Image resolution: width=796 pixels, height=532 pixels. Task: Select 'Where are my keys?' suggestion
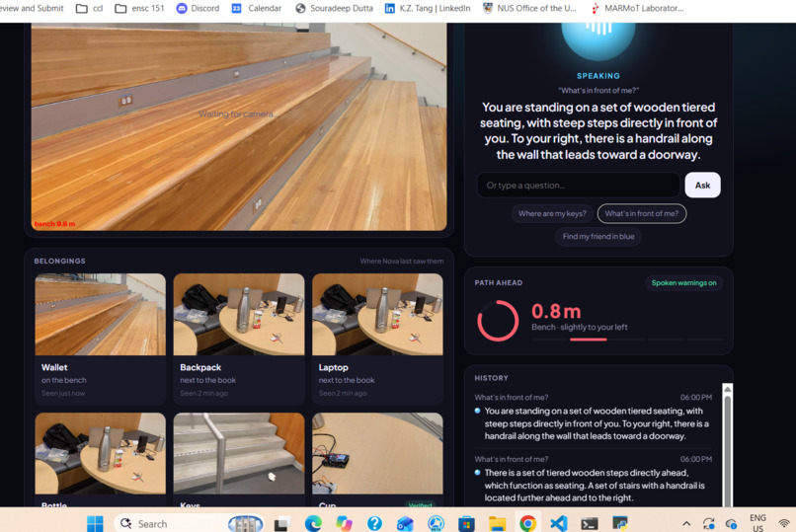coord(552,213)
